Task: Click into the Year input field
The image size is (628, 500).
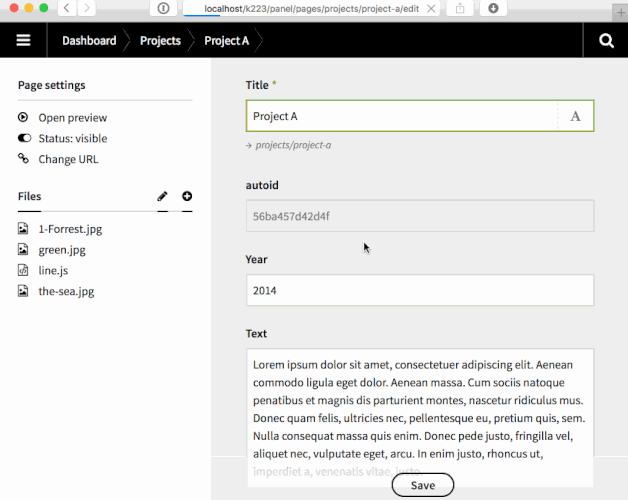Action: tap(419, 291)
